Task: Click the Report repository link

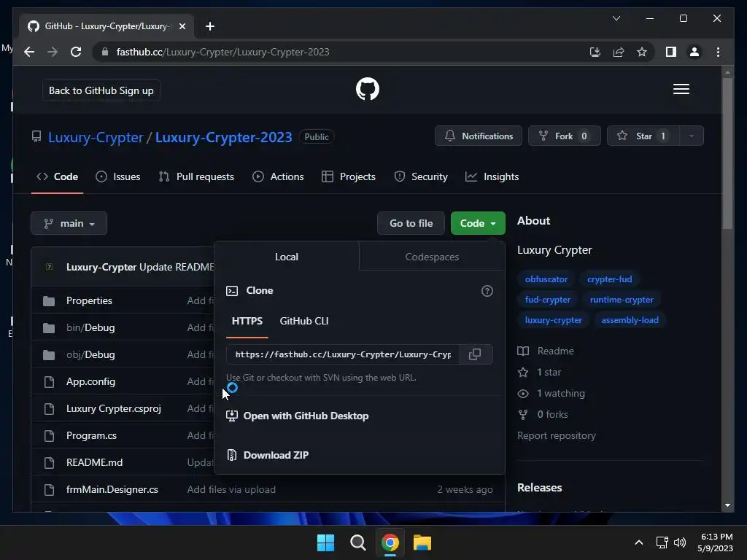Action: pos(557,436)
